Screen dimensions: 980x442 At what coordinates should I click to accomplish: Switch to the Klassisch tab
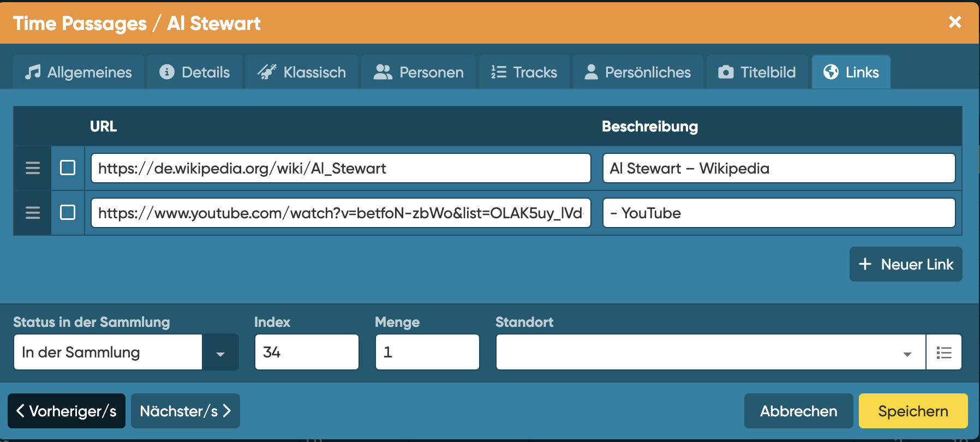302,72
